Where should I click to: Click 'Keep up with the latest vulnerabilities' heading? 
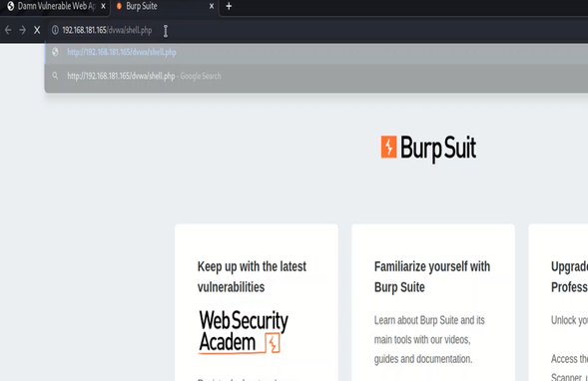(252, 277)
